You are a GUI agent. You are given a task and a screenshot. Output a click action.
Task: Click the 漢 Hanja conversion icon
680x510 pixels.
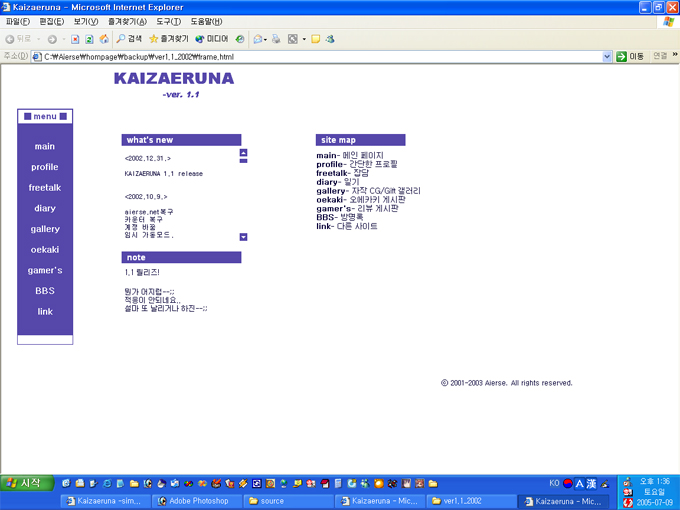(x=591, y=483)
